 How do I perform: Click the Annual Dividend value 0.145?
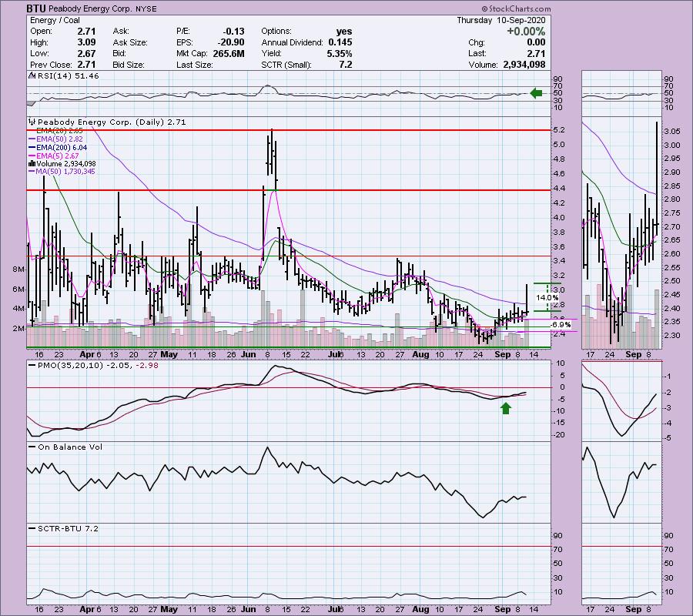pos(340,42)
